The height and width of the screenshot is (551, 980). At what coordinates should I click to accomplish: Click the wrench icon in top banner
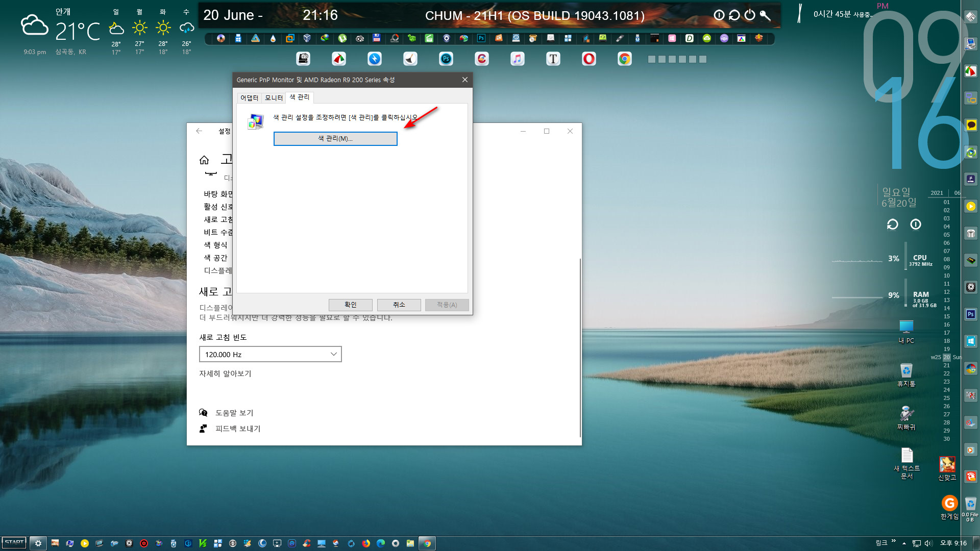[x=765, y=15]
